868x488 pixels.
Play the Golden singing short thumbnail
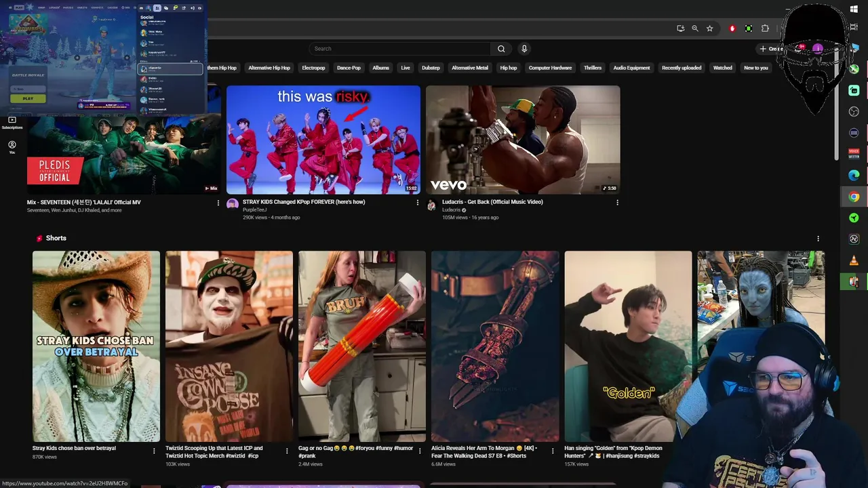(x=628, y=346)
